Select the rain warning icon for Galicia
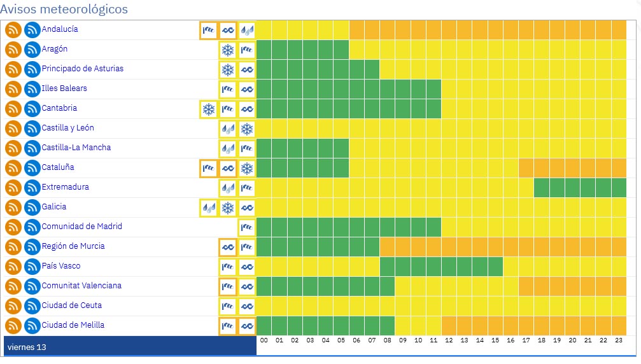 point(208,208)
